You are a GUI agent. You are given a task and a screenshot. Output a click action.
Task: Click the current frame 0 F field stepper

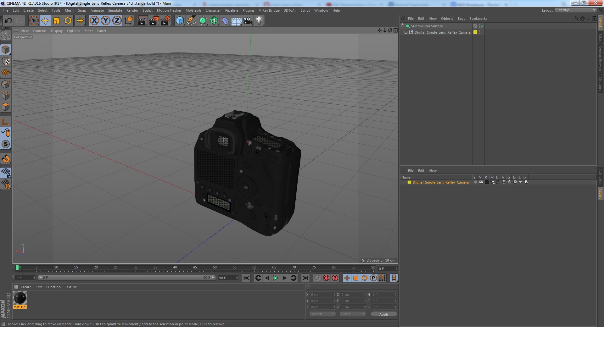click(397, 268)
